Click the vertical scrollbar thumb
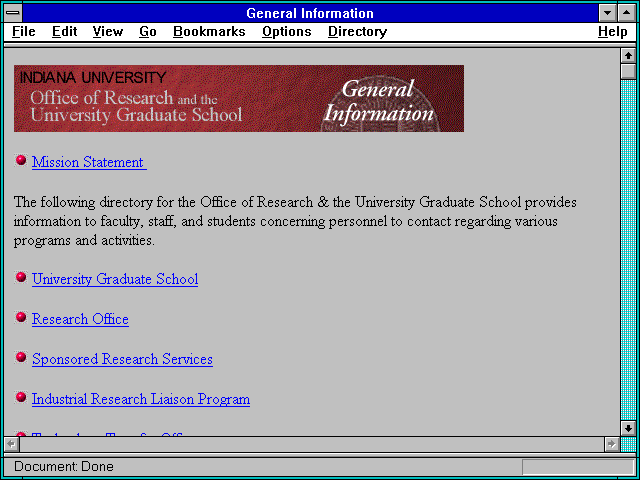Image resolution: width=640 pixels, height=480 pixels. click(628, 71)
